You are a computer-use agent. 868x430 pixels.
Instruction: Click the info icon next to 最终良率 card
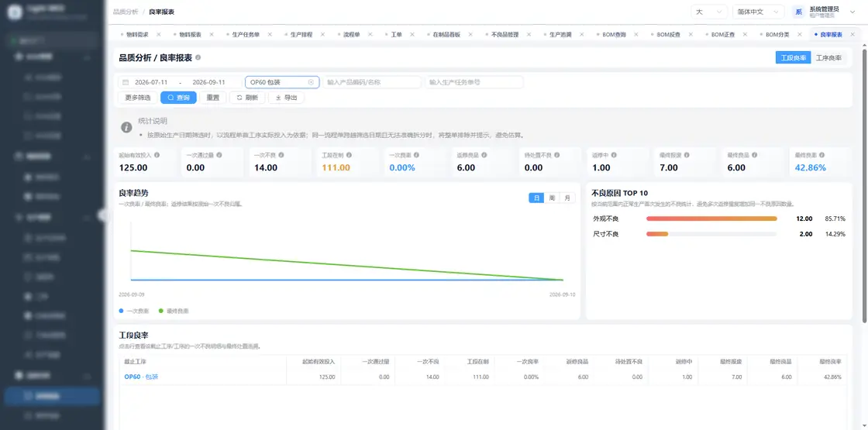pyautogui.click(x=821, y=156)
